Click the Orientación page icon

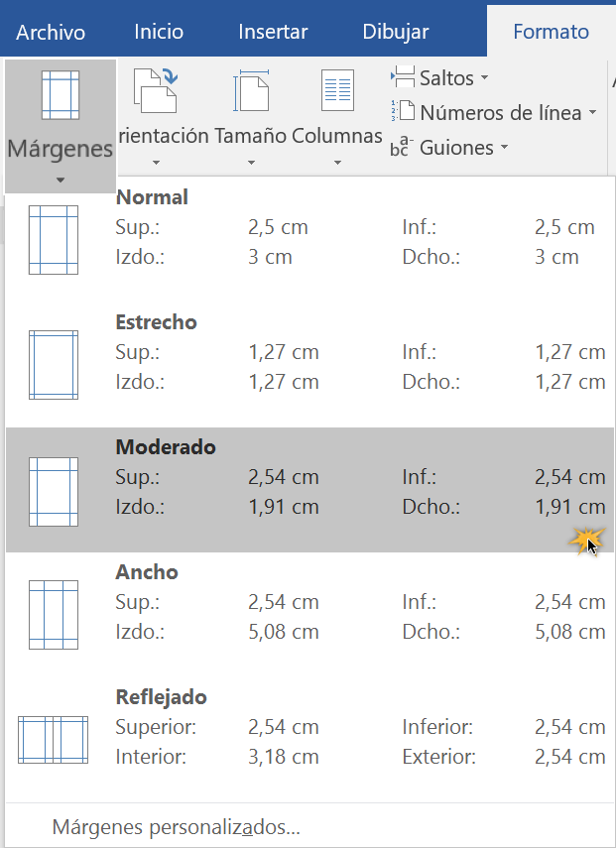point(154,91)
